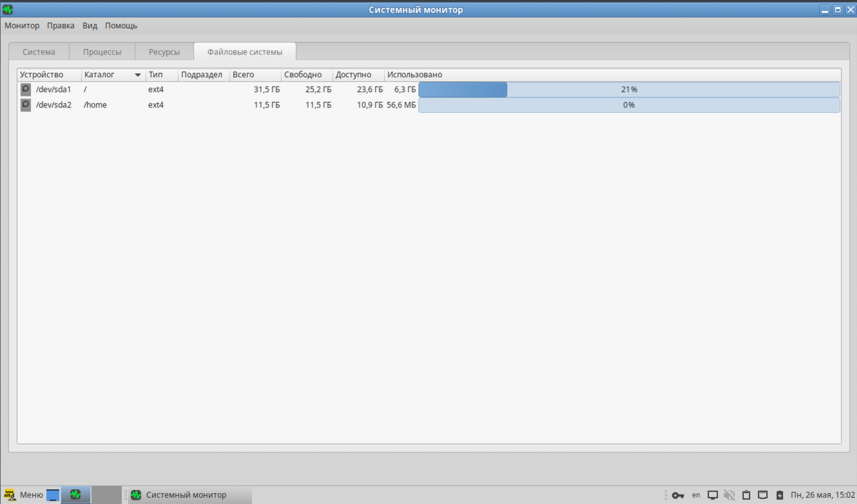Image resolution: width=857 pixels, height=504 pixels.
Task: Open the Меню start button
Action: coord(24,495)
